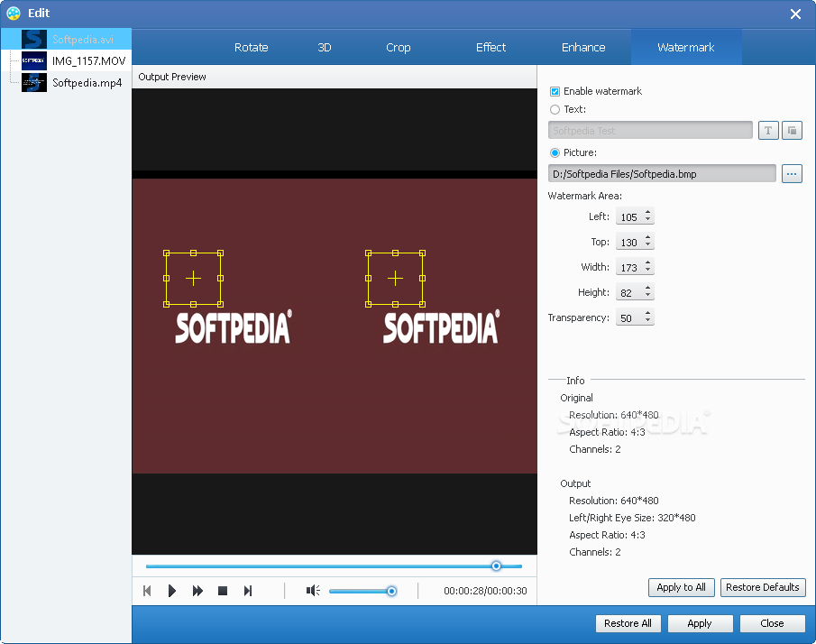Screen dimensions: 816x644
Task: Increase the Left value with up arrow
Action: pyautogui.click(x=648, y=212)
